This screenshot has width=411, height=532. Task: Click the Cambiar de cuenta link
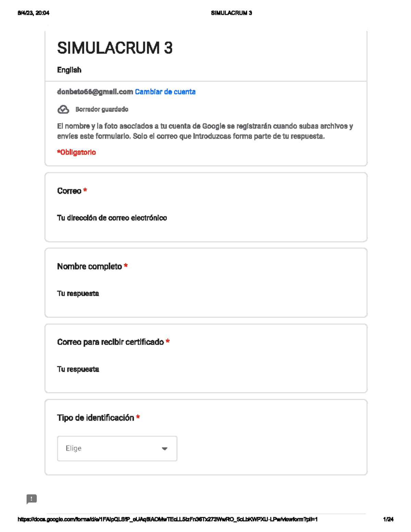pyautogui.click(x=165, y=92)
